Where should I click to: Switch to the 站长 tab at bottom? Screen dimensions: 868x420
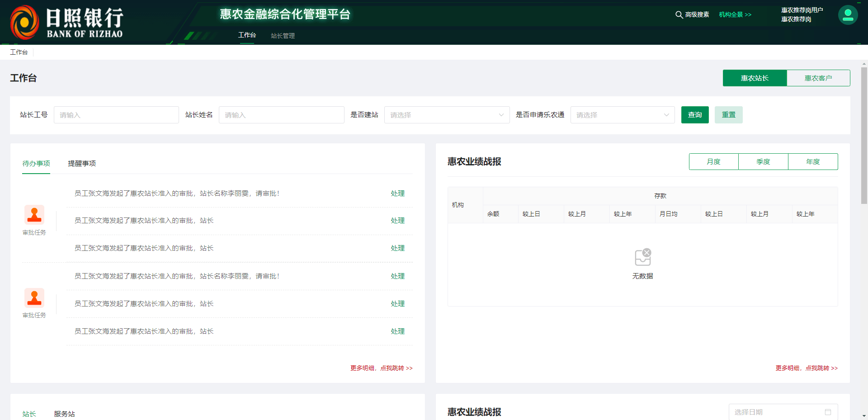[29, 414]
